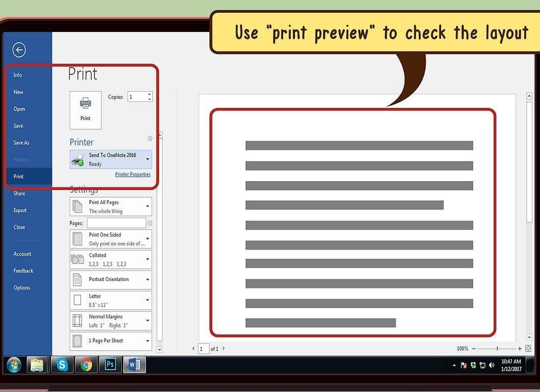Click the Print One Sided page icon
540x392 pixels.
77,239
